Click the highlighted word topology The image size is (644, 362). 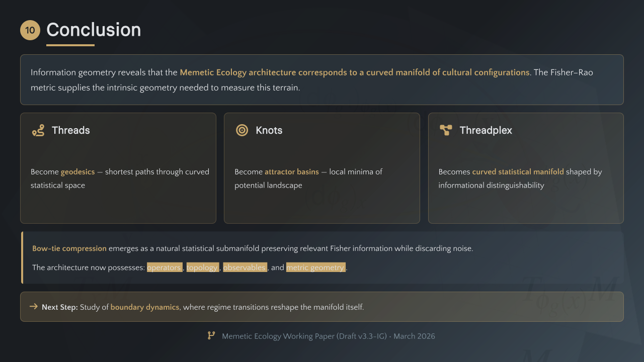tap(203, 267)
